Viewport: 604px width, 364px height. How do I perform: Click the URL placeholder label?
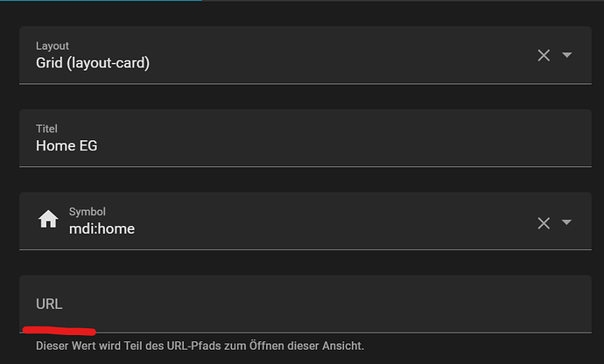click(49, 304)
